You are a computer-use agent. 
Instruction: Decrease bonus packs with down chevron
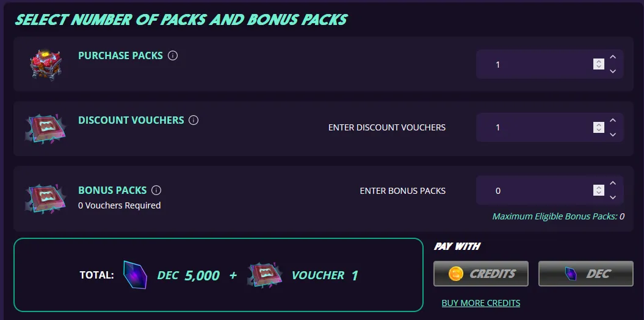613,197
